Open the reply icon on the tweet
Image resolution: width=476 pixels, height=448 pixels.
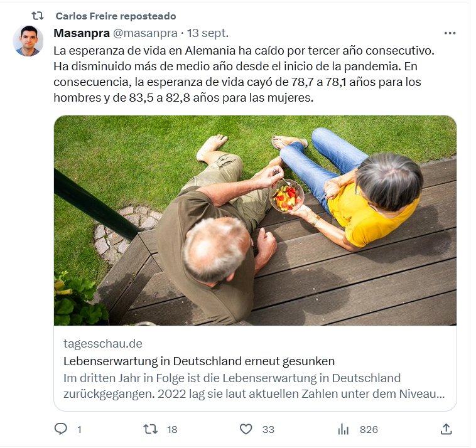(61, 429)
